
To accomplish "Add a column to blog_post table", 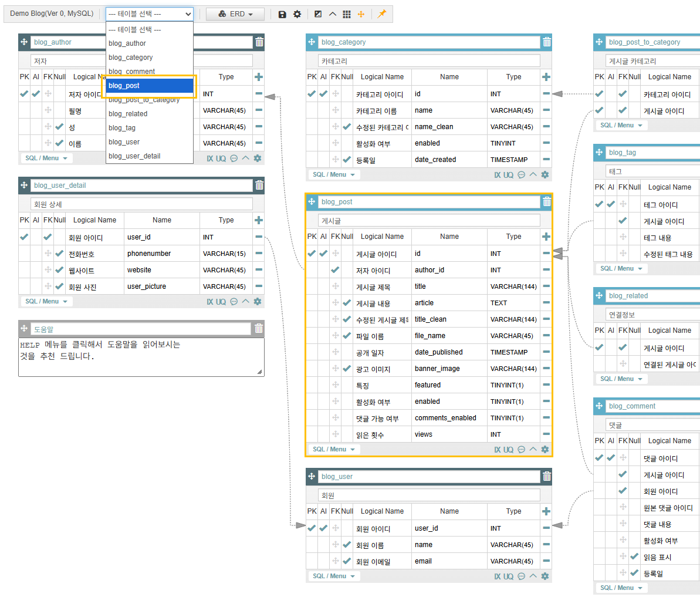I will 546,237.
